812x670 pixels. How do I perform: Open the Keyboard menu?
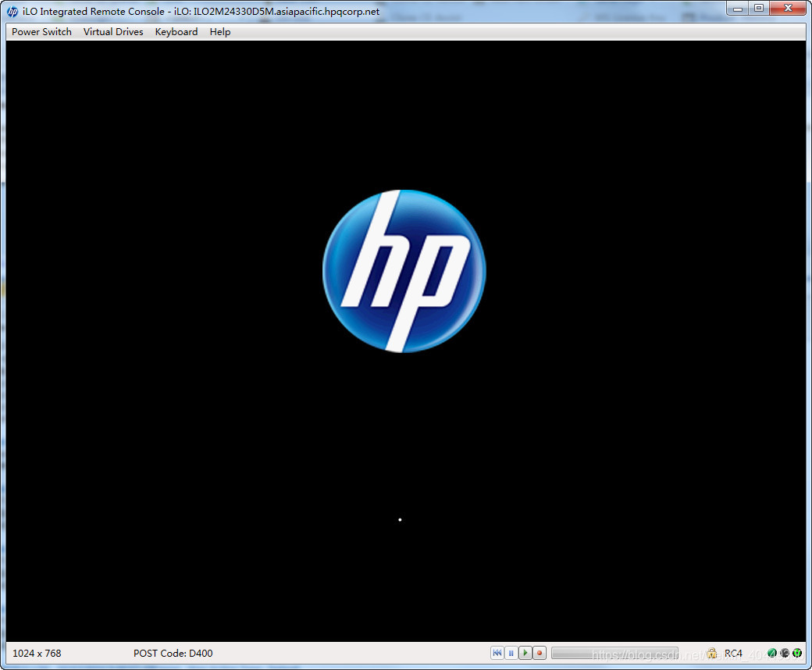tap(176, 31)
